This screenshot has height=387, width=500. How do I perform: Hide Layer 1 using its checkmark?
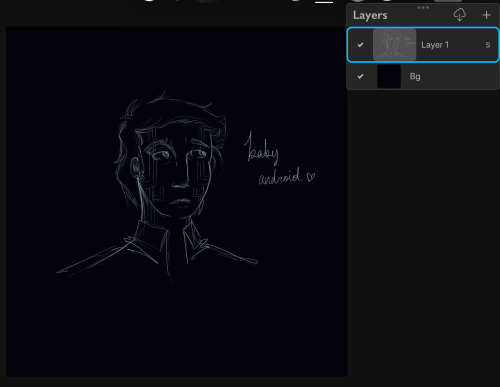click(360, 45)
